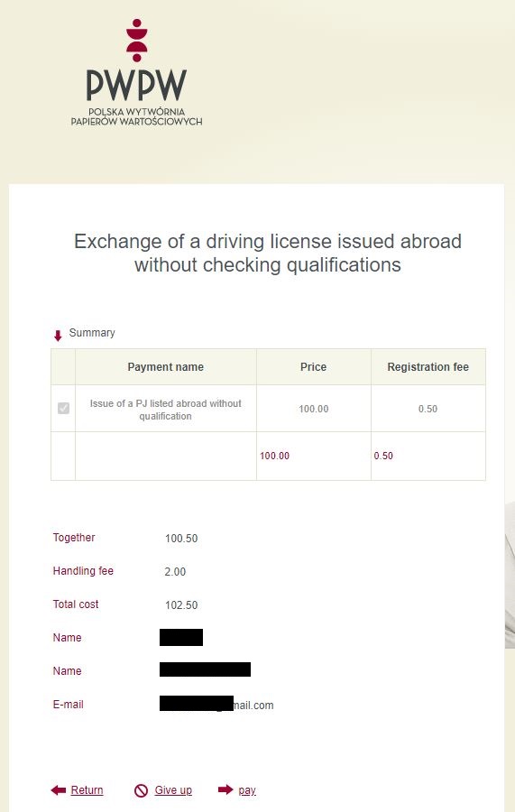Select the Give up link

(173, 789)
